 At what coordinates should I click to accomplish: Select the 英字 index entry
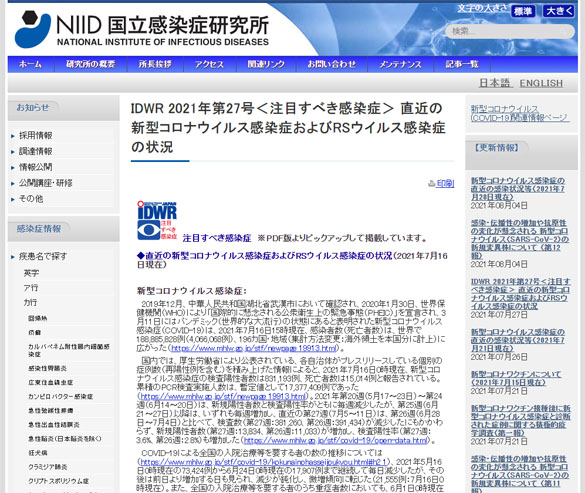tap(31, 273)
